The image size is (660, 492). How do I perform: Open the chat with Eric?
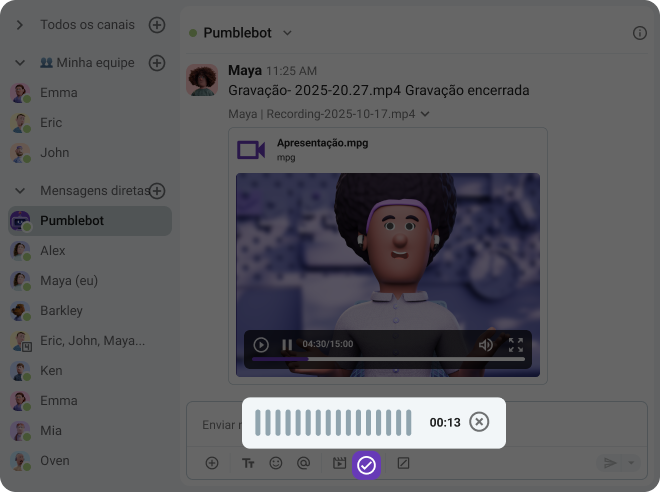90,122
